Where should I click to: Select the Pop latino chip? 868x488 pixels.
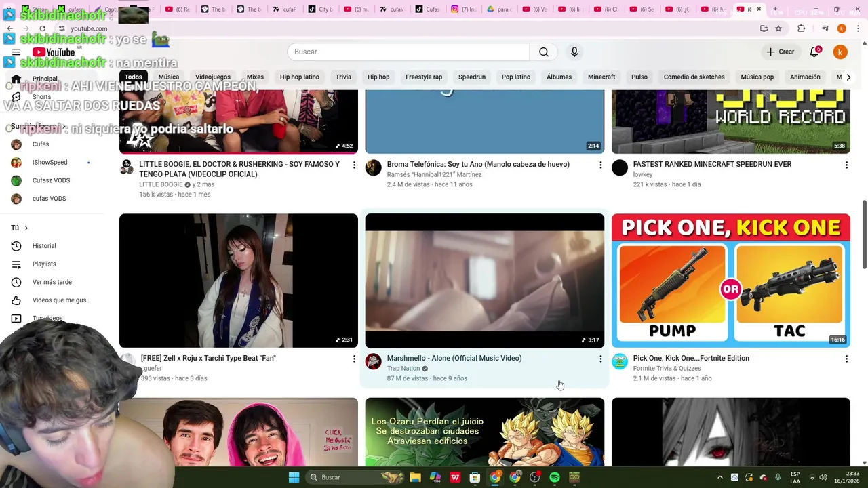tap(516, 77)
